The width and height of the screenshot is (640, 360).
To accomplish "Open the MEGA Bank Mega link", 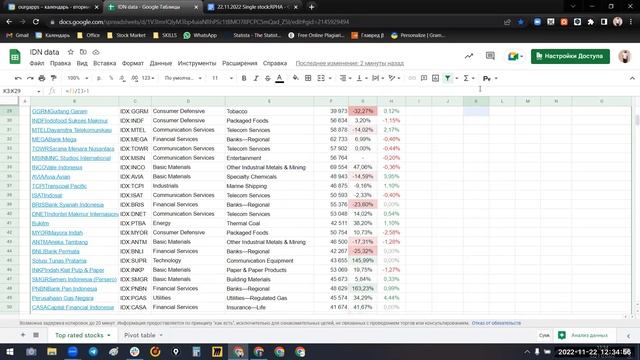I will pos(54,139).
